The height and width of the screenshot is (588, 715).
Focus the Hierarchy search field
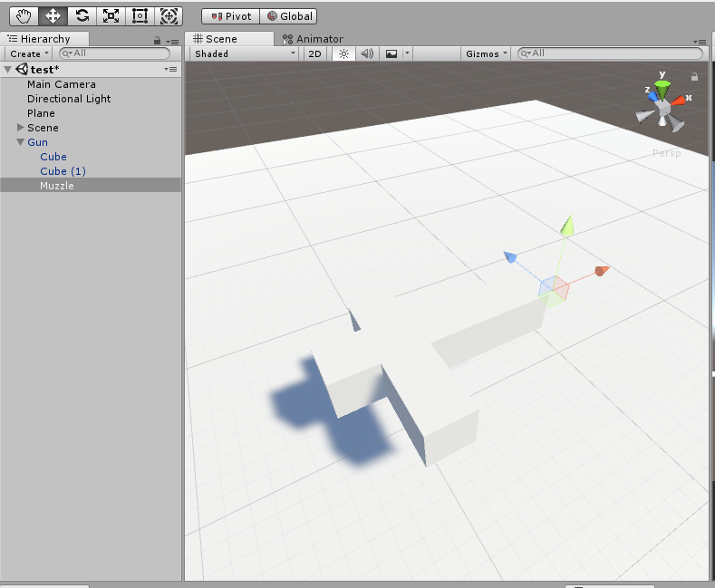114,53
